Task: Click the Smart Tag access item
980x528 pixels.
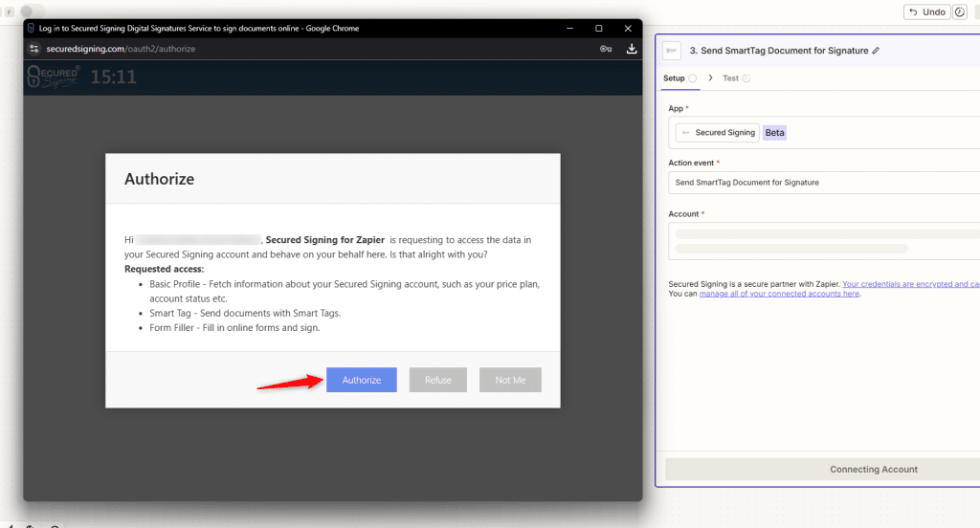Action: [x=245, y=313]
